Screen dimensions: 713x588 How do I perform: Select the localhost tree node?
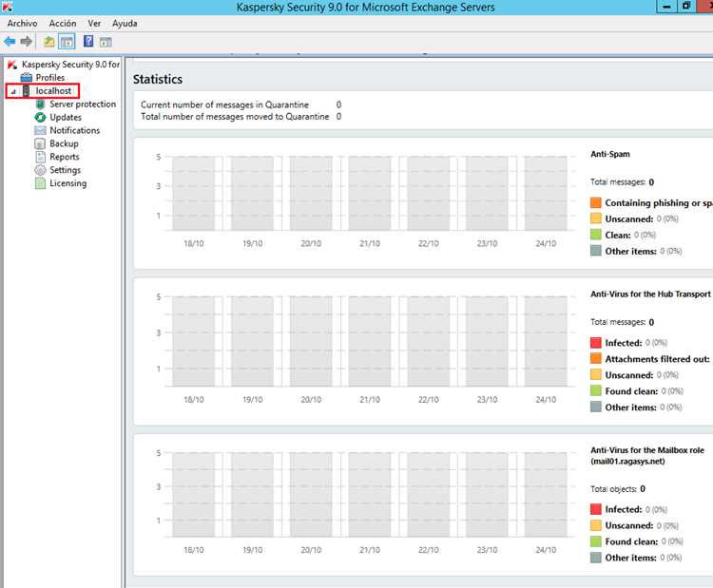pyautogui.click(x=53, y=91)
